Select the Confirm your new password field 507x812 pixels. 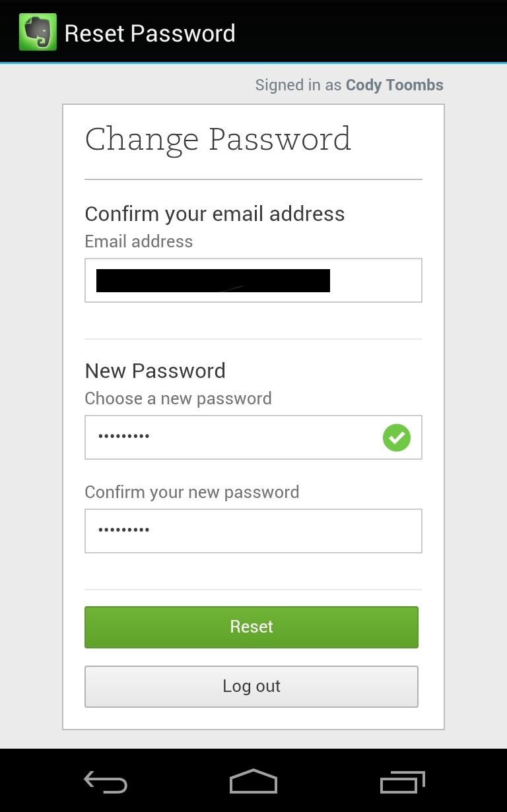point(253,530)
